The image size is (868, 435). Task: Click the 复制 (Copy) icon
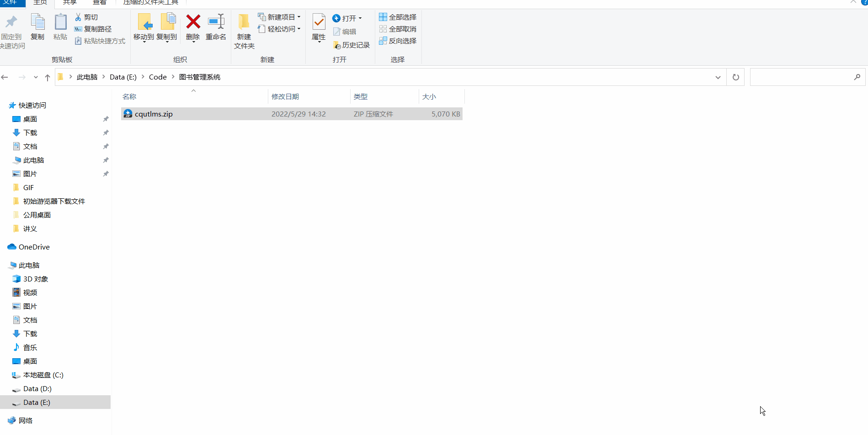tap(37, 25)
